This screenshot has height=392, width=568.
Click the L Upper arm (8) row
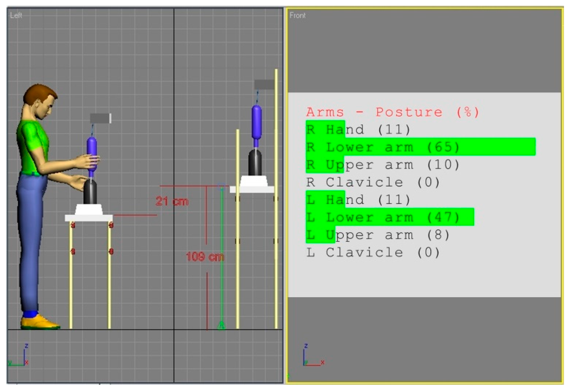pyautogui.click(x=378, y=235)
